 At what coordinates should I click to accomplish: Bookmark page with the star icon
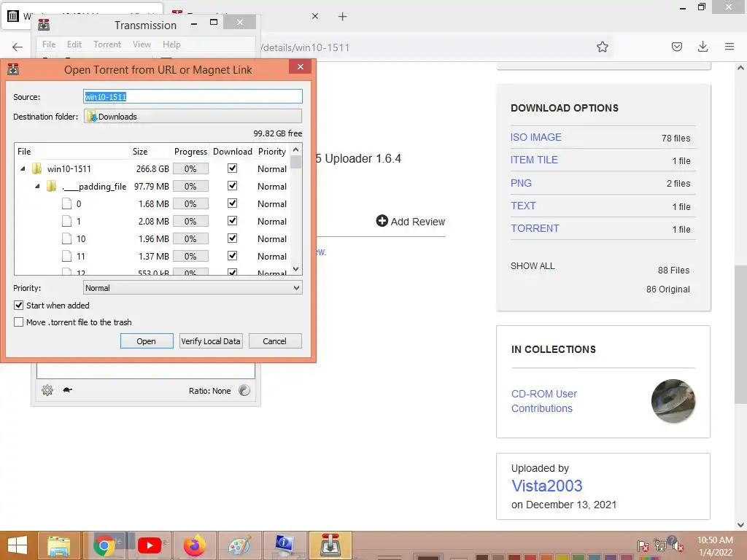(602, 47)
